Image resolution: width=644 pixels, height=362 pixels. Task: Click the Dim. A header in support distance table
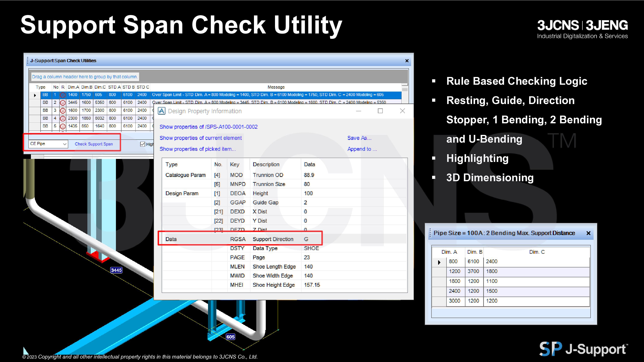tap(449, 252)
